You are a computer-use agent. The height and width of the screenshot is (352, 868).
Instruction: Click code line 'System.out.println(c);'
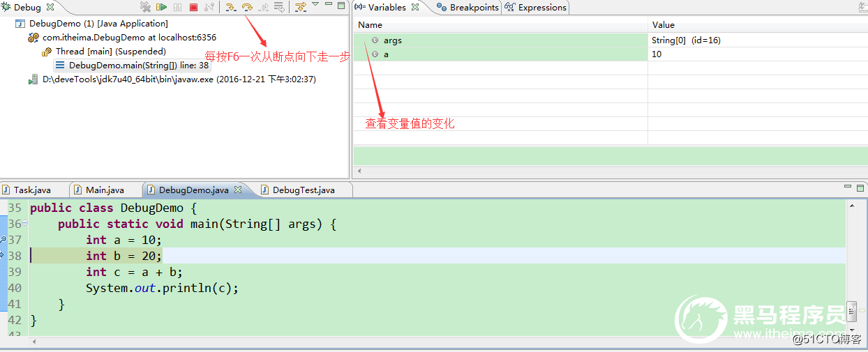[162, 288]
